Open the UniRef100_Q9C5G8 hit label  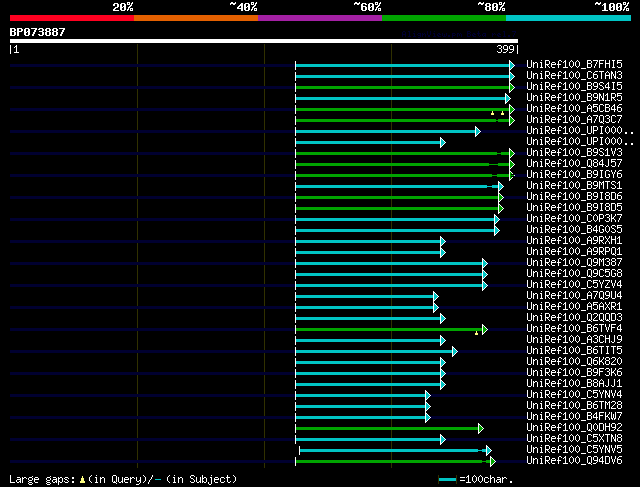574,274
